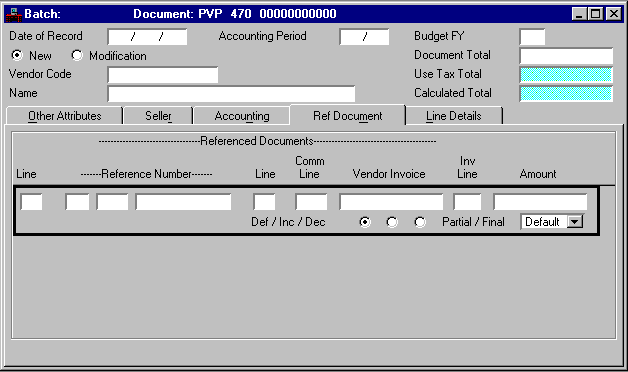This screenshot has height=372, width=628.
Task: Click the Vendor Invoice column header
Action: point(388,174)
